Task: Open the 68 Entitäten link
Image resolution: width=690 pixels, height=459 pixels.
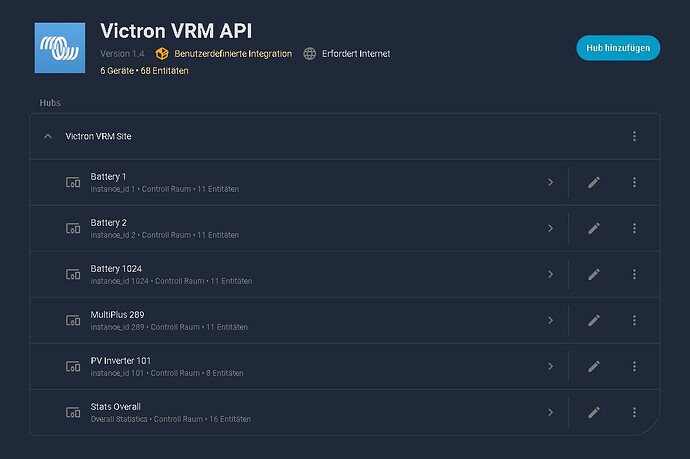Action: [164, 71]
